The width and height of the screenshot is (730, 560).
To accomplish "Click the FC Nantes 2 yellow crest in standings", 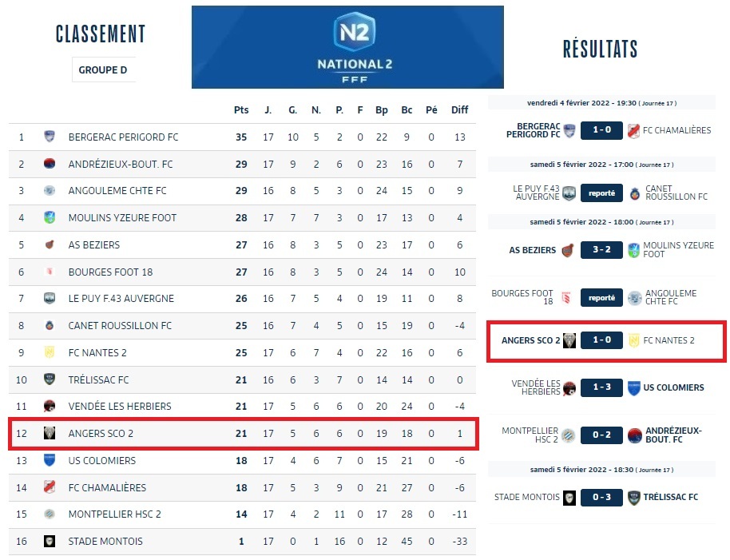I will [50, 352].
